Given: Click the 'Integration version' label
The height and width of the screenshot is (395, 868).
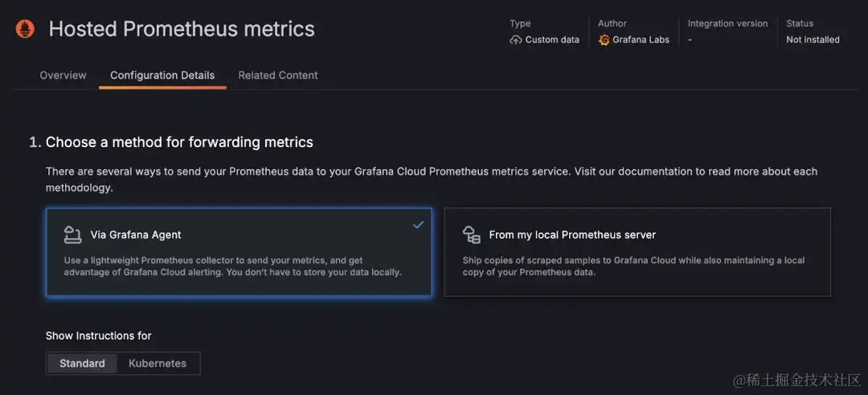Looking at the screenshot, I should [727, 23].
